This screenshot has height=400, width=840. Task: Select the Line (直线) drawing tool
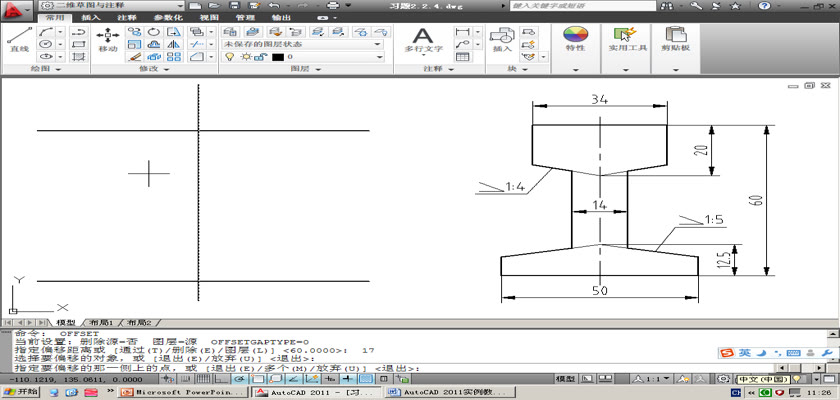[x=19, y=40]
